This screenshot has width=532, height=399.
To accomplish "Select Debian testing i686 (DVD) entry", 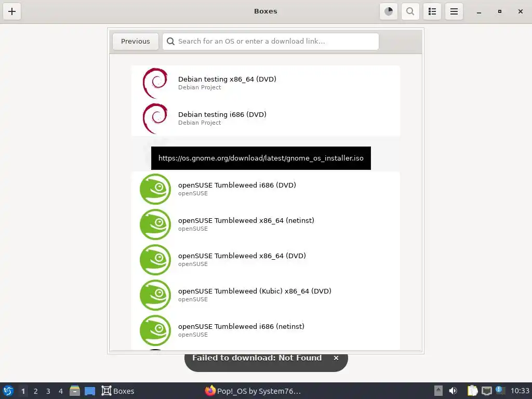I will (265, 118).
